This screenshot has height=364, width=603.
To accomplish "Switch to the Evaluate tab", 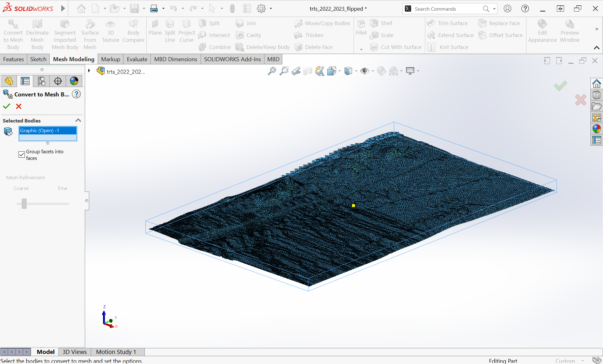I will coord(137,59).
